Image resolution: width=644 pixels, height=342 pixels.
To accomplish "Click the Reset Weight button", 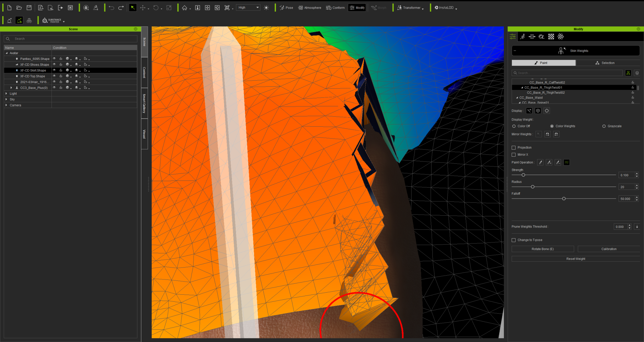I will click(576, 259).
